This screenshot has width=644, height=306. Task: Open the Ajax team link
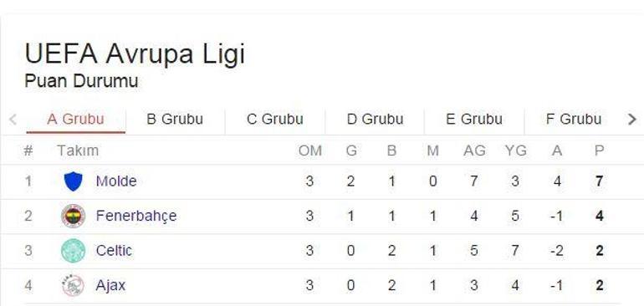pyautogui.click(x=110, y=285)
